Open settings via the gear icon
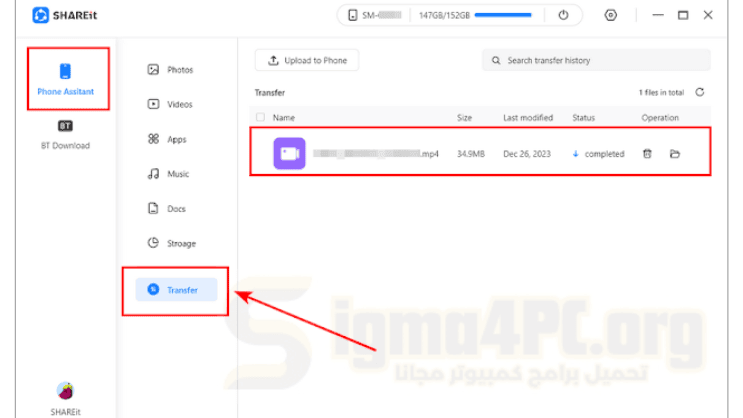Image resolution: width=743 pixels, height=418 pixels. click(611, 15)
